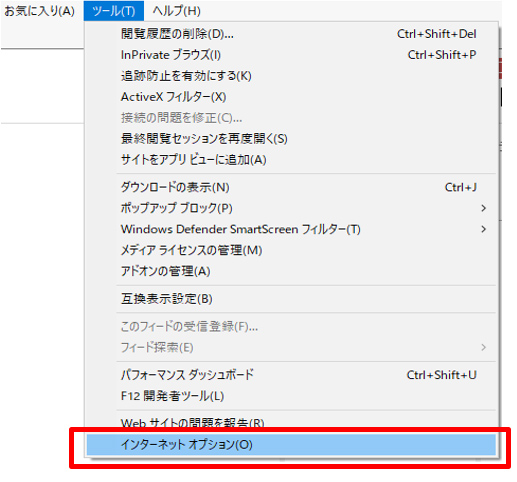Open the ヘルプ(H) menu

click(176, 11)
